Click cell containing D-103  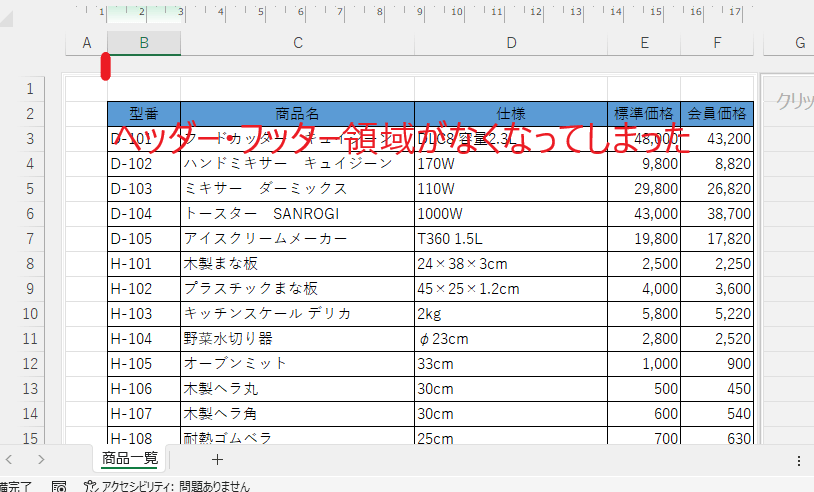(x=144, y=188)
